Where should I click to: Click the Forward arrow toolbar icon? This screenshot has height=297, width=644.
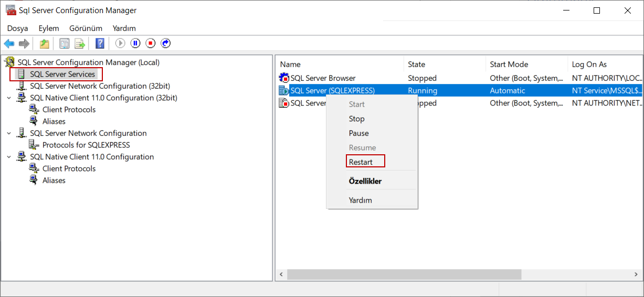(24, 44)
